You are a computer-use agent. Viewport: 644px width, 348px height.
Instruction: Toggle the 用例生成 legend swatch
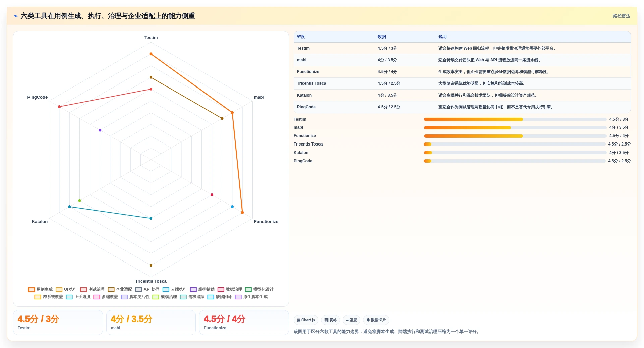coord(32,289)
